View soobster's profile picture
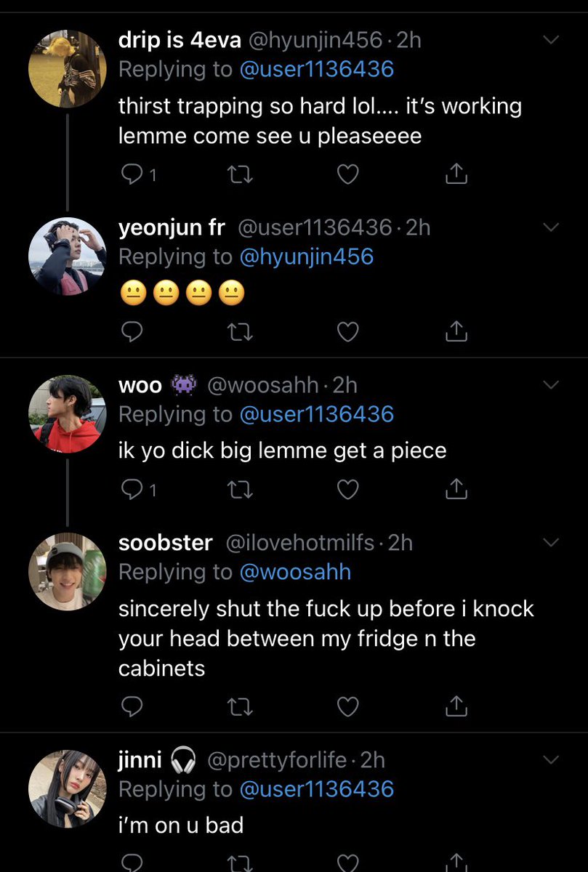Screen dimensions: 588x872 coord(68,571)
